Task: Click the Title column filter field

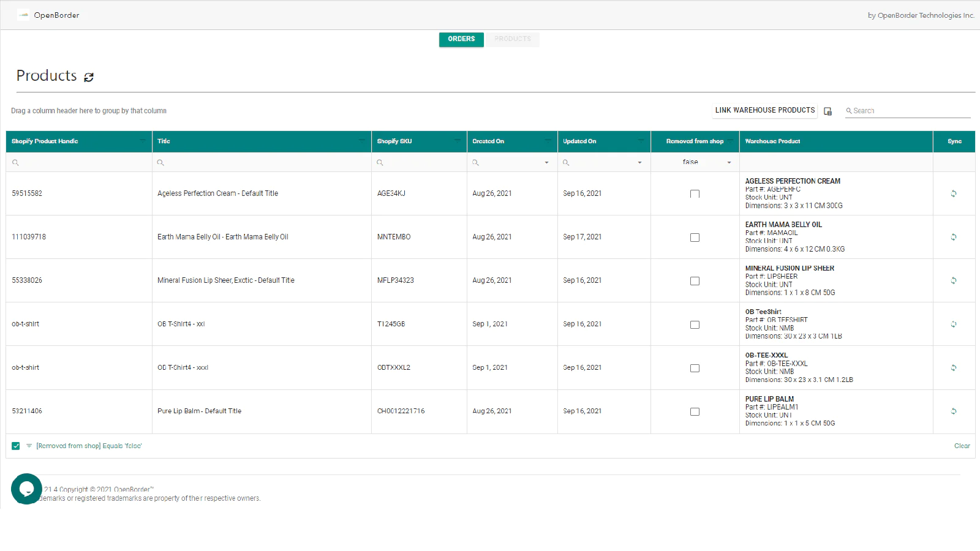Action: (265, 163)
